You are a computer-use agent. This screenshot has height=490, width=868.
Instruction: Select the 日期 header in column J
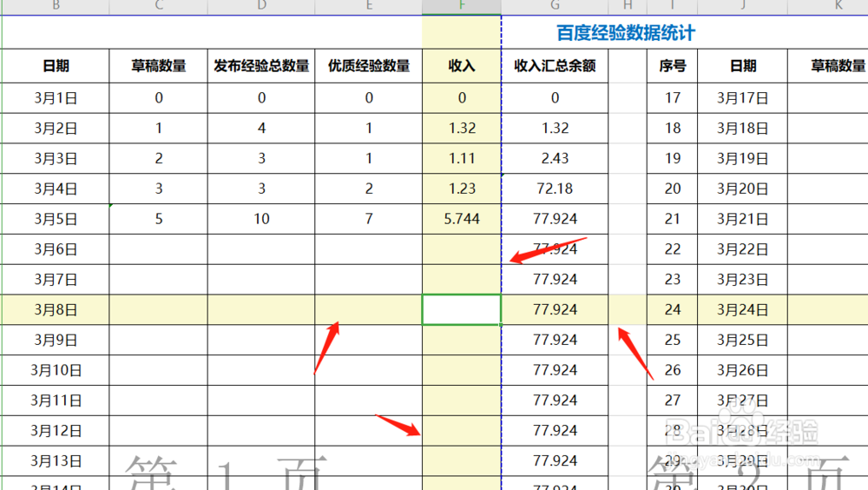click(742, 66)
